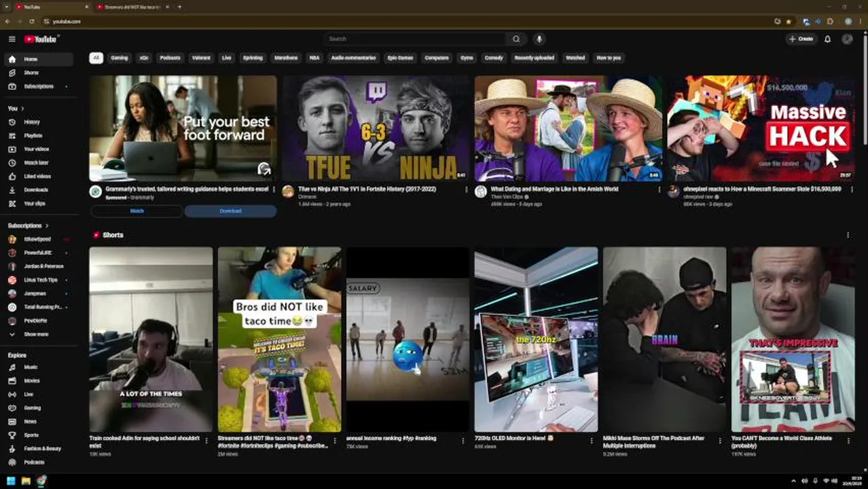Click the search magnifier button
The image size is (868, 489).
click(516, 39)
